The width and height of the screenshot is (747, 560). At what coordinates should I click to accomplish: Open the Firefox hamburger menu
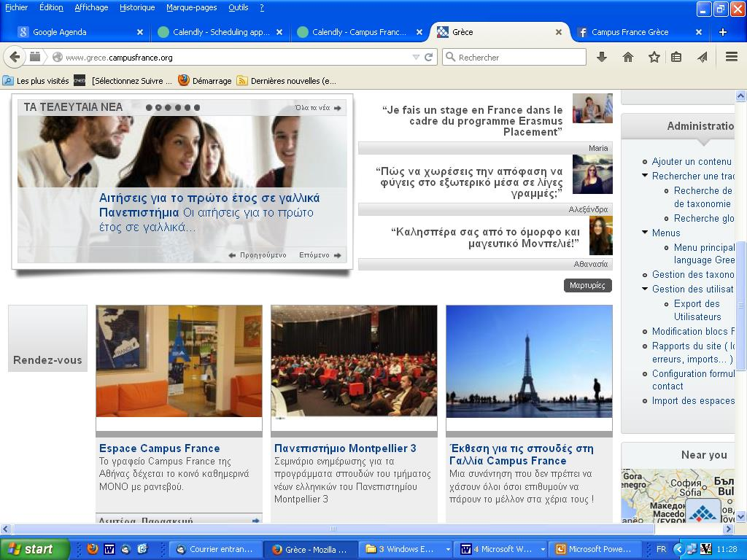(732, 57)
